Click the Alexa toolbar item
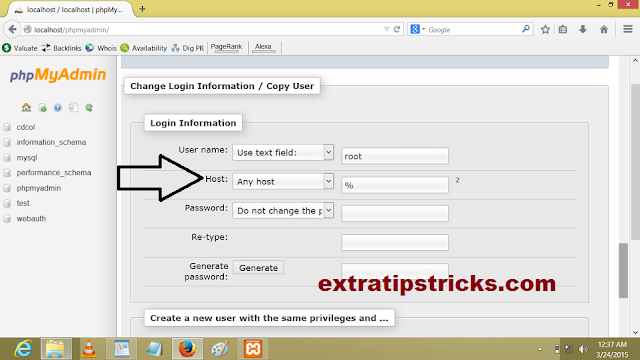Viewport: 640px width, 360px height. (x=263, y=47)
